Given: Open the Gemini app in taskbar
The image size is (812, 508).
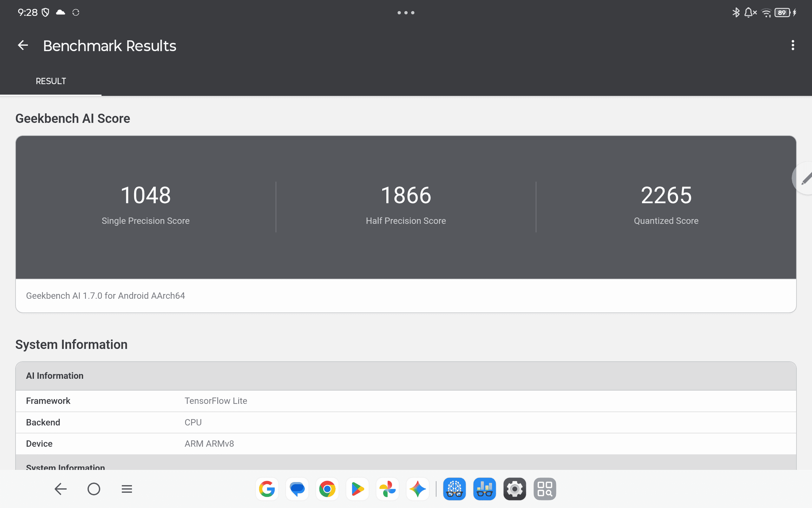Looking at the screenshot, I should 417,489.
